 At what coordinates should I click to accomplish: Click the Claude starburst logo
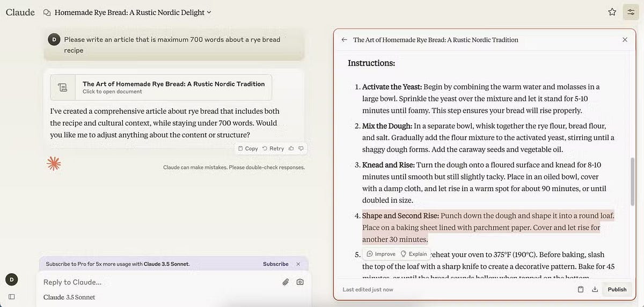[54, 164]
